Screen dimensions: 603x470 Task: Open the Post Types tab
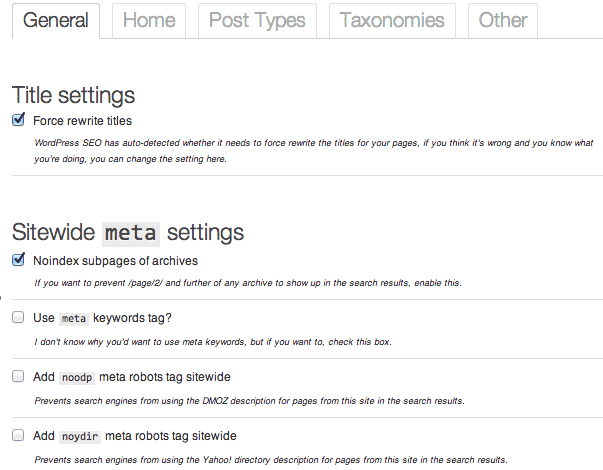tap(257, 21)
